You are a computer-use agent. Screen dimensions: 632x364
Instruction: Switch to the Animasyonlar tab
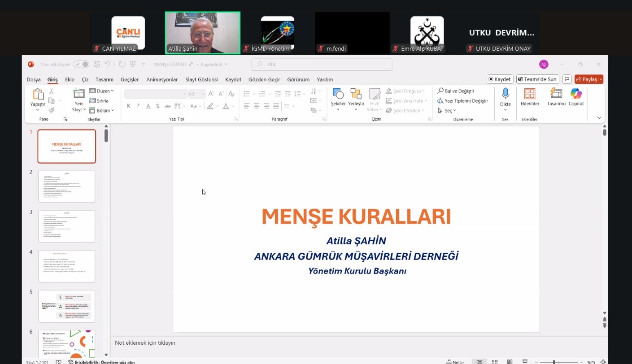click(162, 80)
